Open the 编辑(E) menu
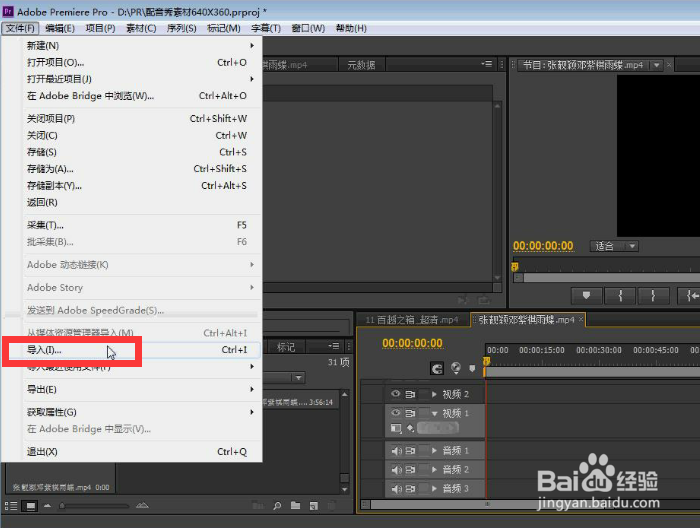 [x=60, y=28]
